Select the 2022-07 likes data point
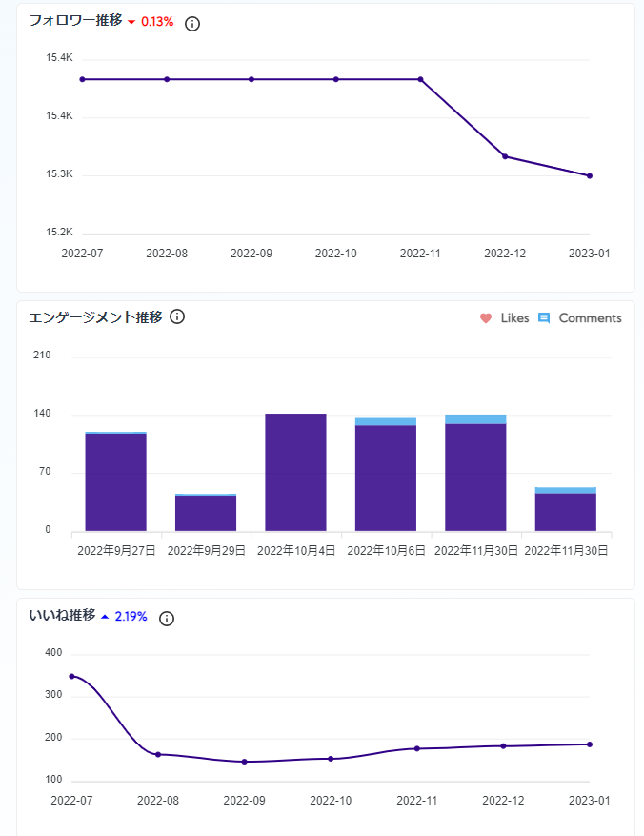Image resolution: width=644 pixels, height=836 pixels. pyautogui.click(x=71, y=676)
